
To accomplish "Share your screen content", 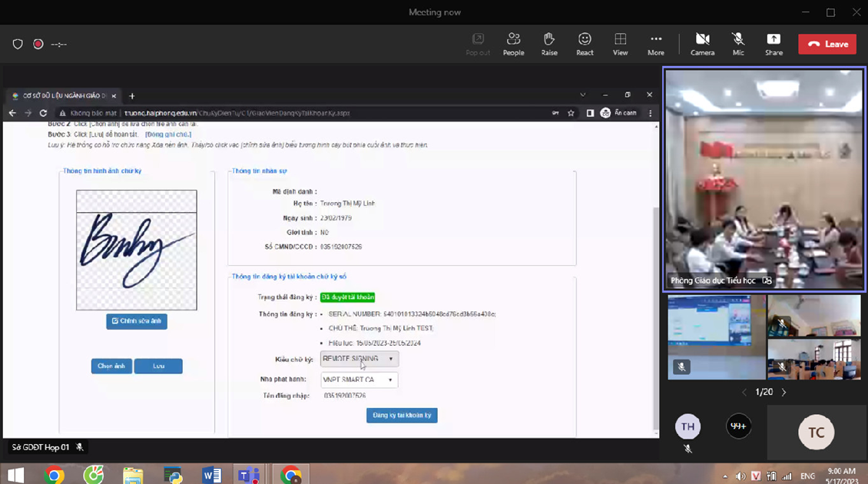I will click(774, 44).
